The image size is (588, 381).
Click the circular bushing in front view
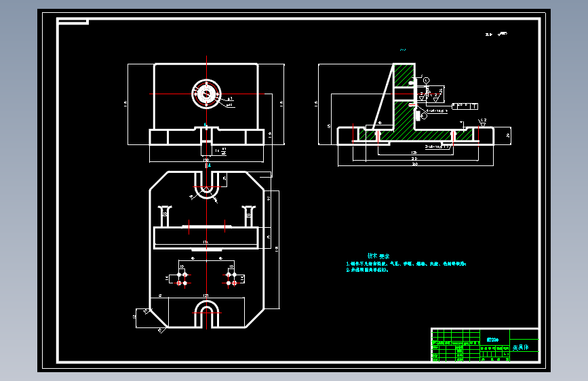206,94
